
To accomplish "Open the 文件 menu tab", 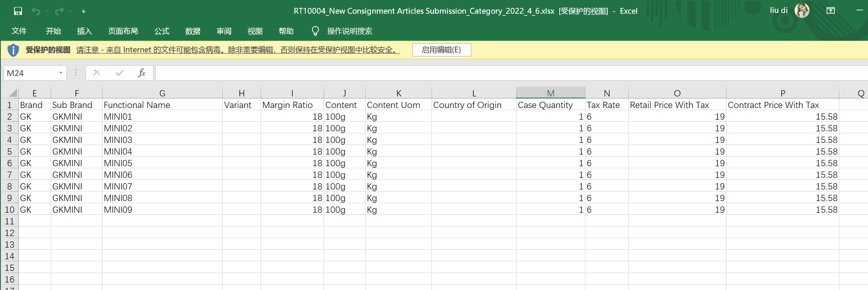I will point(19,31).
